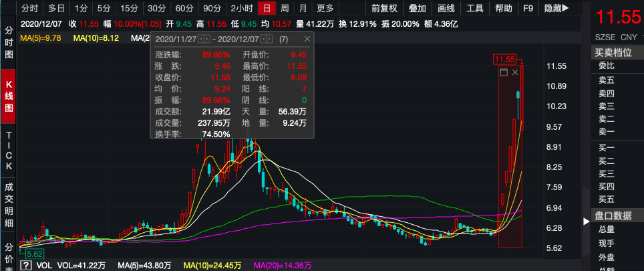This screenshot has width=644, height=271.
Task: Click the VOL help question mark icon
Action: (x=26, y=265)
